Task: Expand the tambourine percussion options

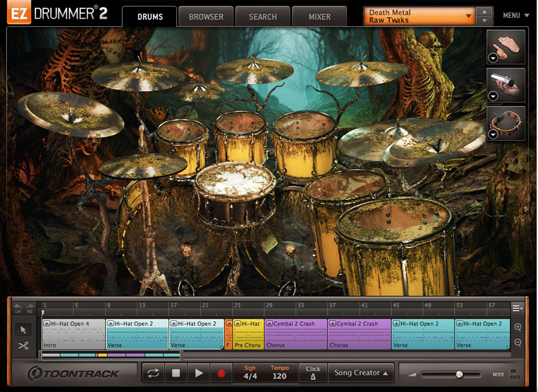Action: (x=493, y=134)
